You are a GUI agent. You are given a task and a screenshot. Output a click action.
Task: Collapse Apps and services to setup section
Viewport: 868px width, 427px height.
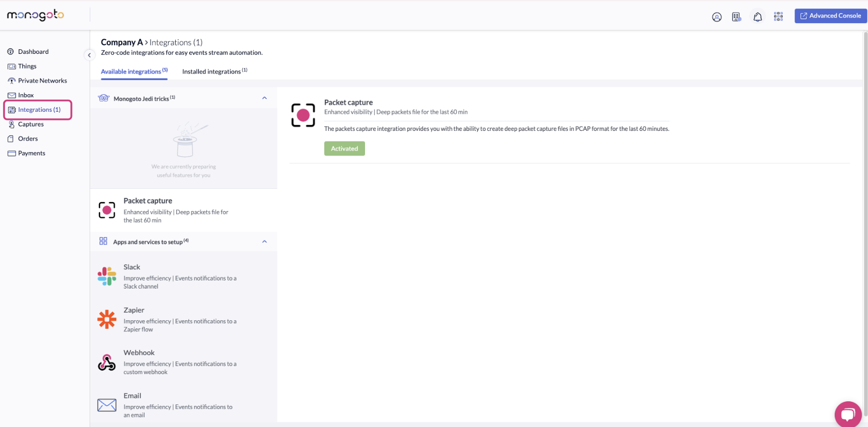[x=264, y=242]
